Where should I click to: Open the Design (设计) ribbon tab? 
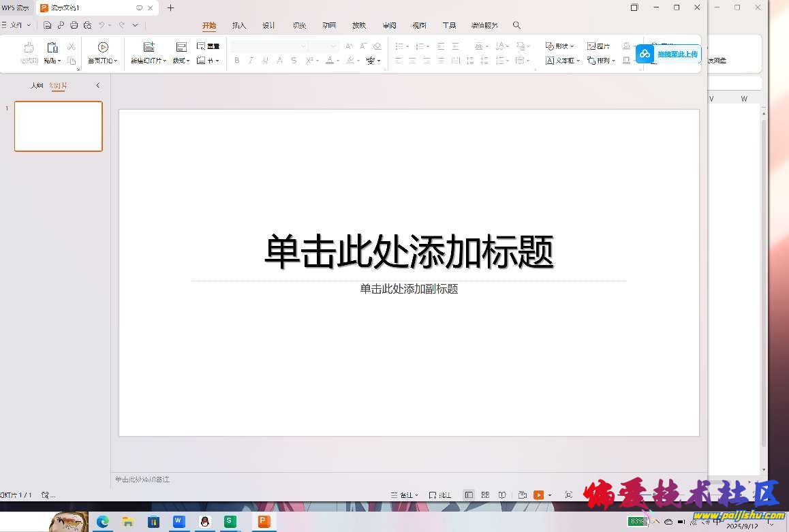coord(268,25)
